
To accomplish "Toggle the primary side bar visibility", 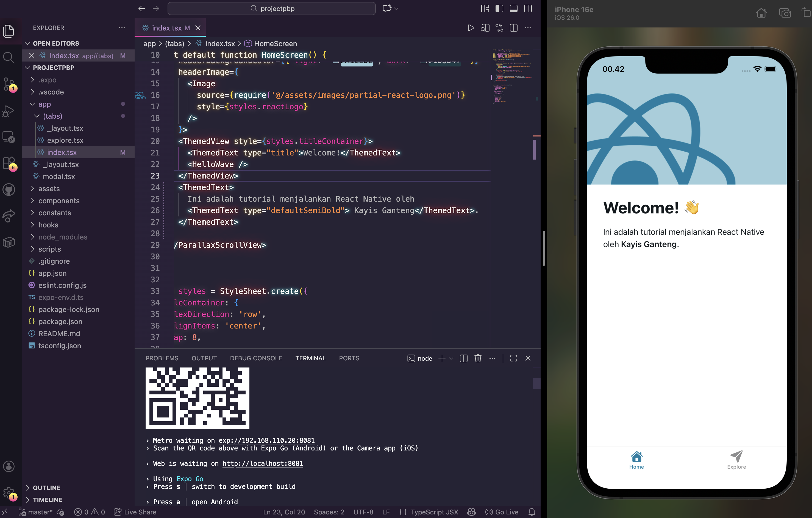I will [x=499, y=9].
